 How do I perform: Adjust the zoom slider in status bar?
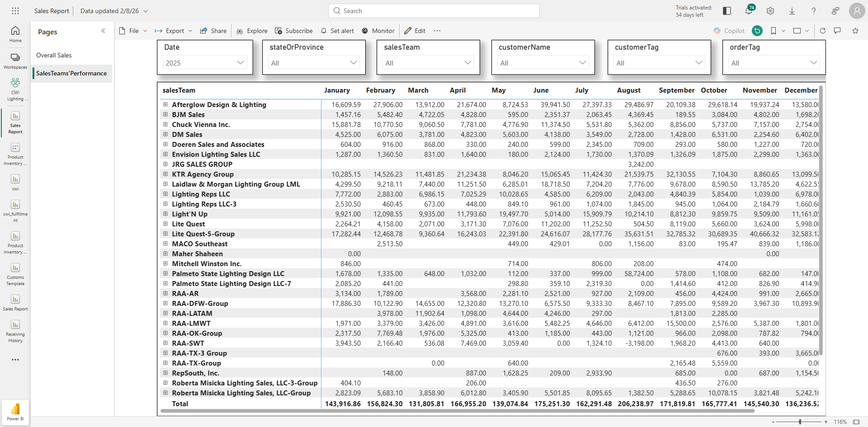click(x=800, y=422)
